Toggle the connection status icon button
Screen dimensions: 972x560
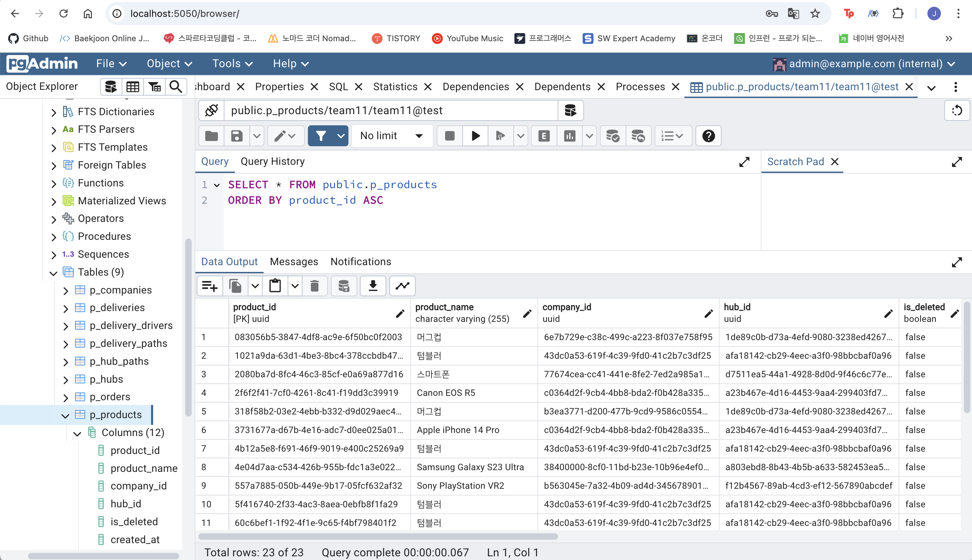[211, 110]
